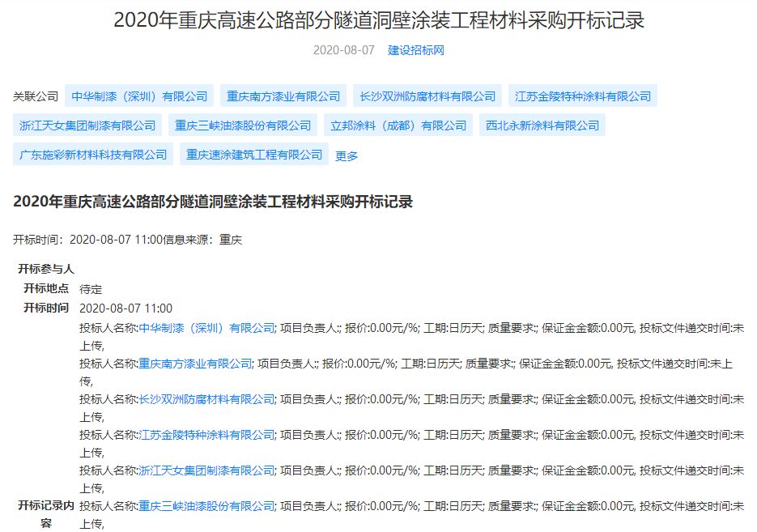This screenshot has width=757, height=532.
Task: Open the 建设招标网 source link
Action: click(415, 50)
